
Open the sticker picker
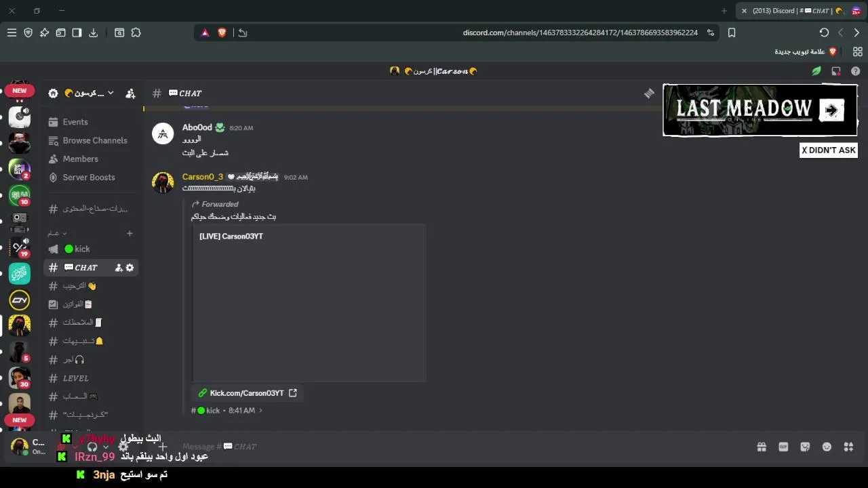(x=805, y=447)
